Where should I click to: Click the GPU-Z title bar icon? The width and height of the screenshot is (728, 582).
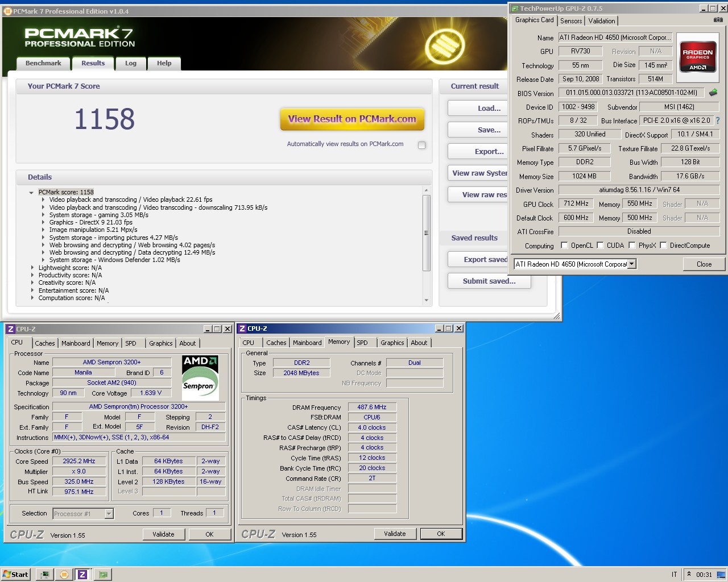pyautogui.click(x=515, y=9)
